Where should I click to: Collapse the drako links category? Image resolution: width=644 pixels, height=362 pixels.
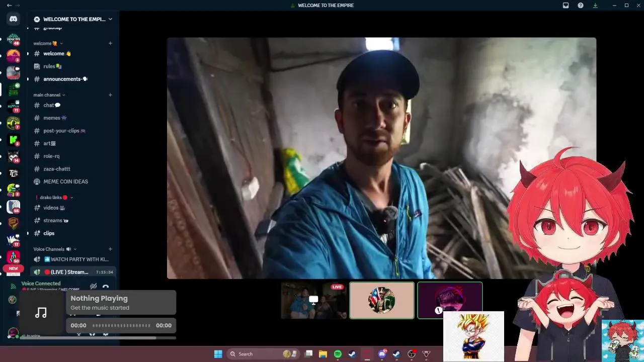[x=54, y=198]
